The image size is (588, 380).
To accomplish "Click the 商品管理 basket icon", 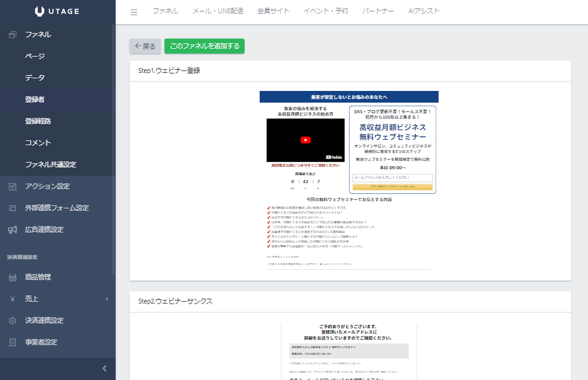I will (x=13, y=277).
